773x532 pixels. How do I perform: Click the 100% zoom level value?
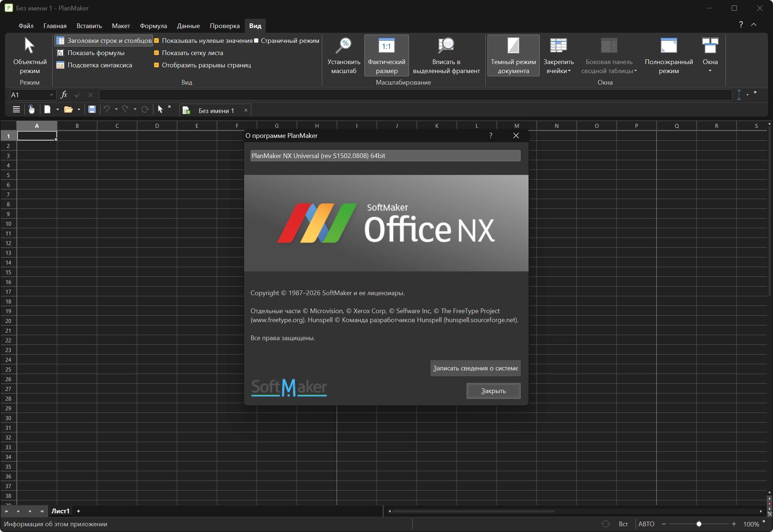coord(751,524)
